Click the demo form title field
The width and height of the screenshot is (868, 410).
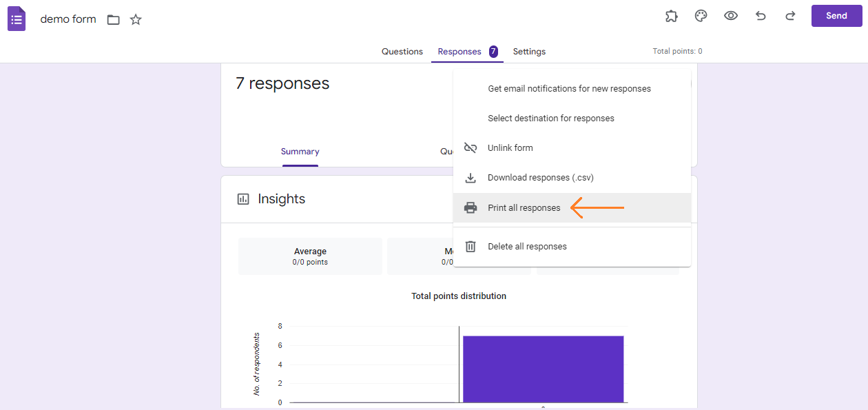[x=68, y=19]
